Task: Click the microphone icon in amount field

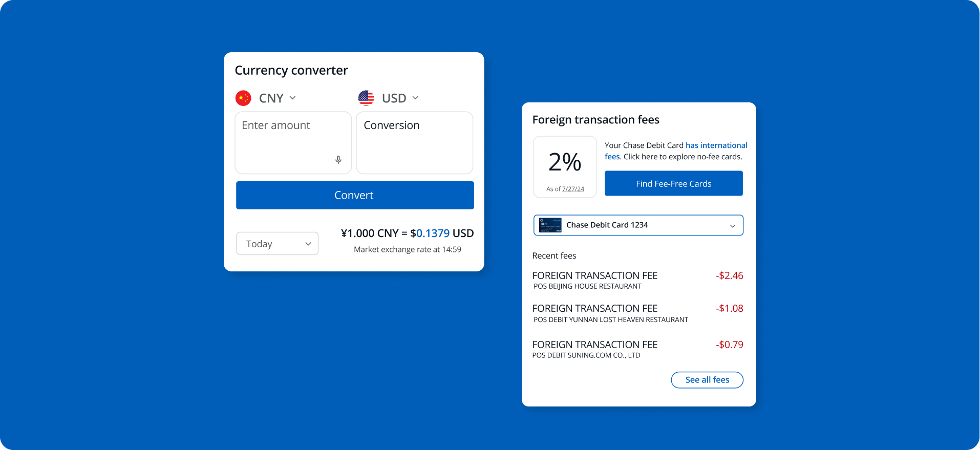Action: pyautogui.click(x=338, y=160)
